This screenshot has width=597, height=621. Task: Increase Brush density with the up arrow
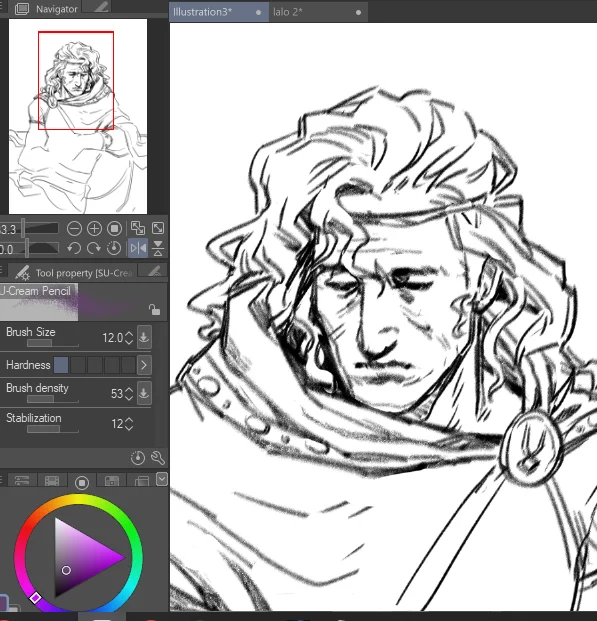pyautogui.click(x=129, y=390)
